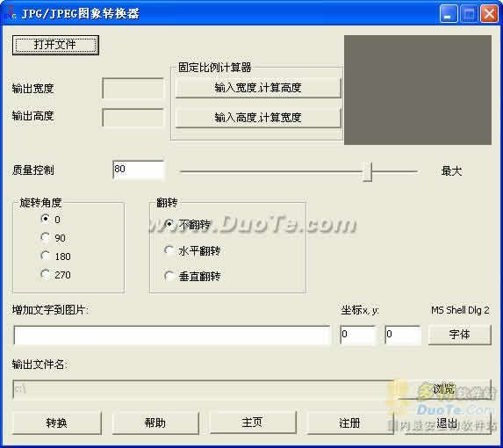Screen dimensions: 503x448
Task: Click the 质量控制 quality value field
Action: pos(139,170)
